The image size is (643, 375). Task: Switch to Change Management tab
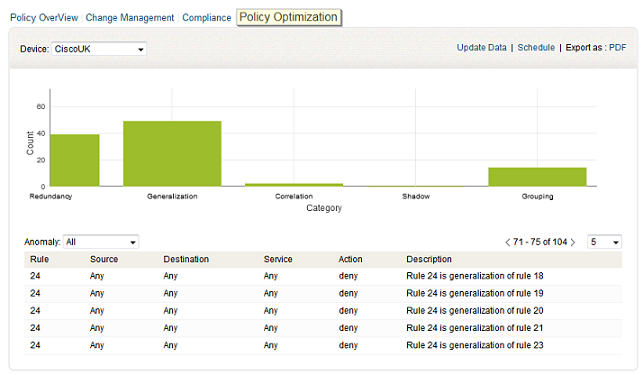pos(130,18)
